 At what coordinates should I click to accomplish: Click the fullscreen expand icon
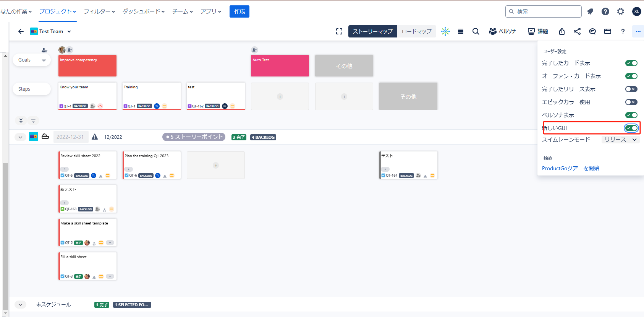(339, 31)
